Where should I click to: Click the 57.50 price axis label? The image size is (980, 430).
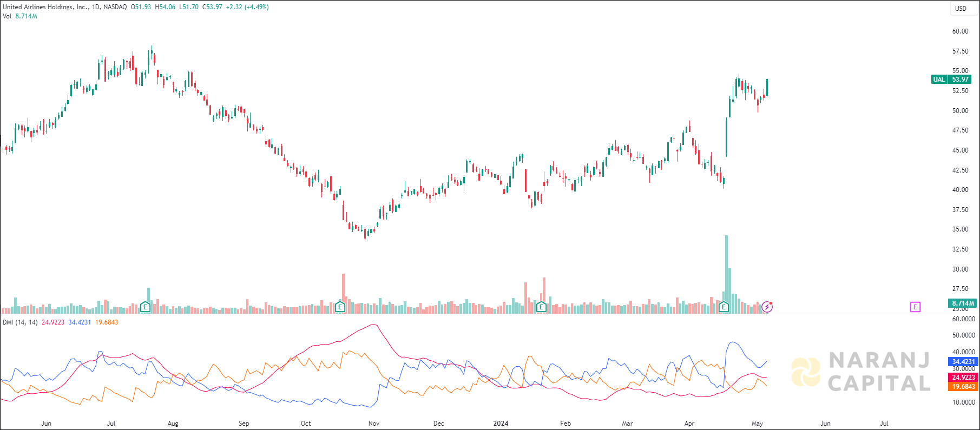click(961, 51)
